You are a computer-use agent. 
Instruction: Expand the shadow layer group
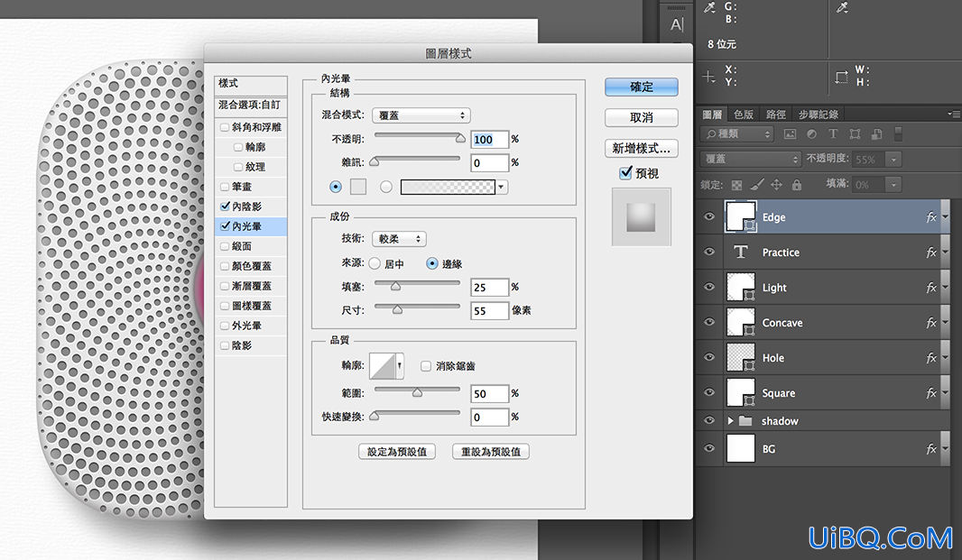(730, 421)
